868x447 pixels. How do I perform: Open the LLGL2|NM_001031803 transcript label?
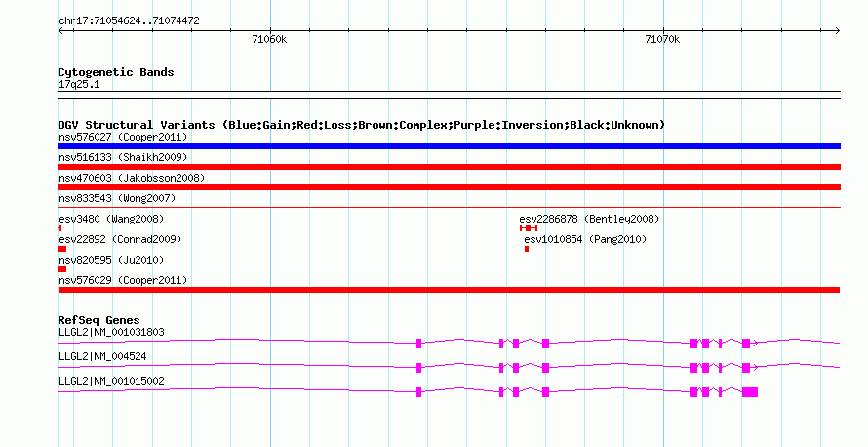(111, 333)
